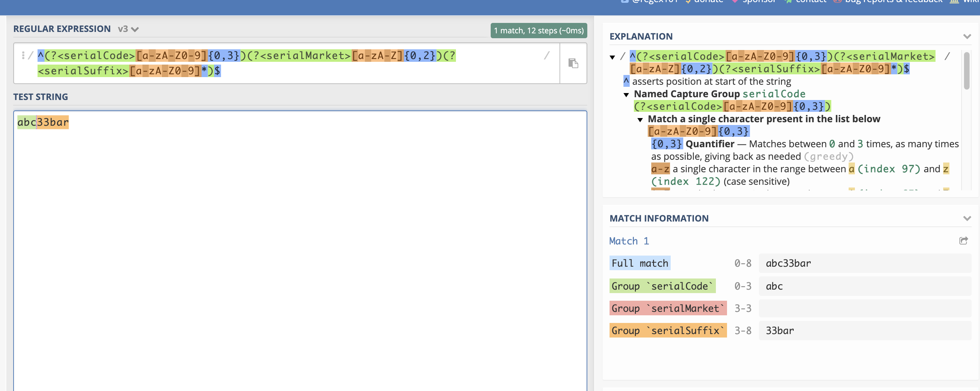Select the orange serialSuffix group label
This screenshot has height=391, width=980.
tap(668, 331)
